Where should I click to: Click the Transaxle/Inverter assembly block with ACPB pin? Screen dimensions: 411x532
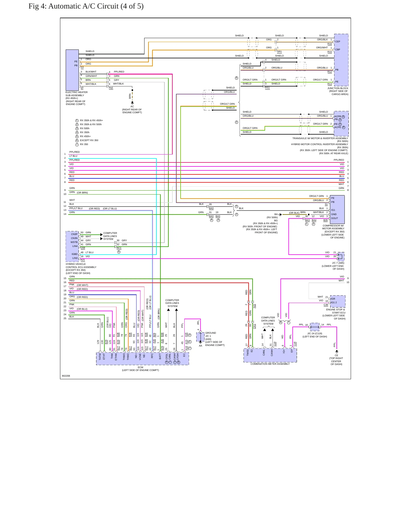(x=341, y=124)
